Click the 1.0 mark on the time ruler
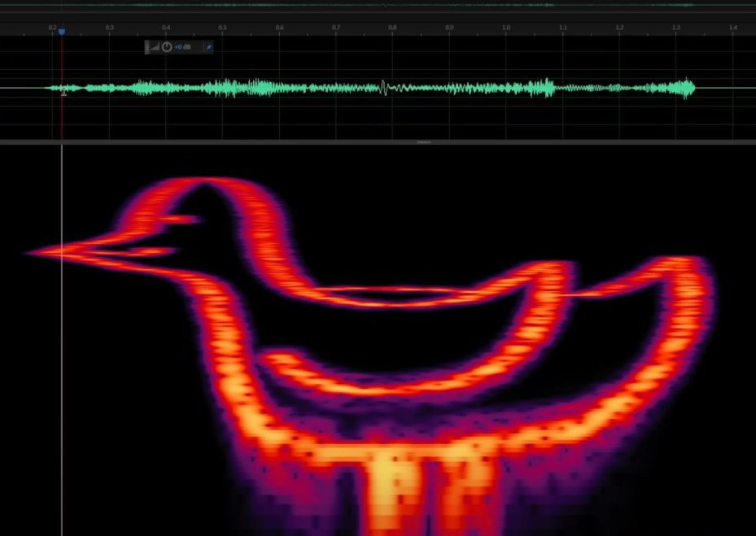Viewport: 756px width, 536px height. click(506, 28)
